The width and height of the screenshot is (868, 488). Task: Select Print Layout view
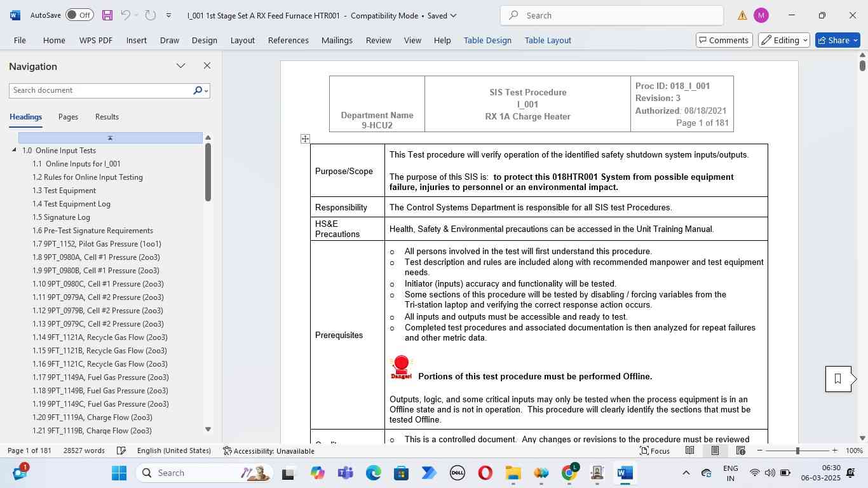coord(715,451)
